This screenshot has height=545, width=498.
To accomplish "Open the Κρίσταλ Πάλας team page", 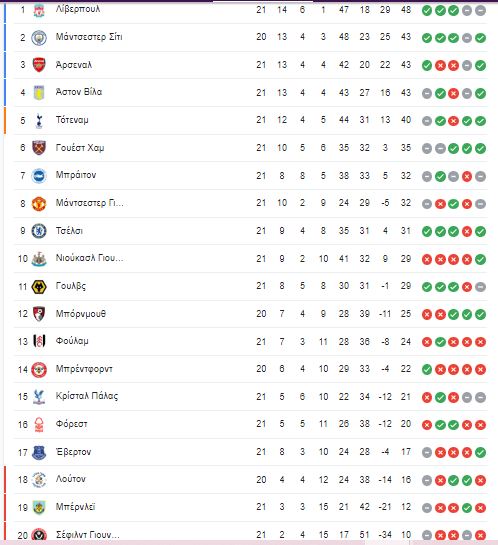I will [x=87, y=396].
